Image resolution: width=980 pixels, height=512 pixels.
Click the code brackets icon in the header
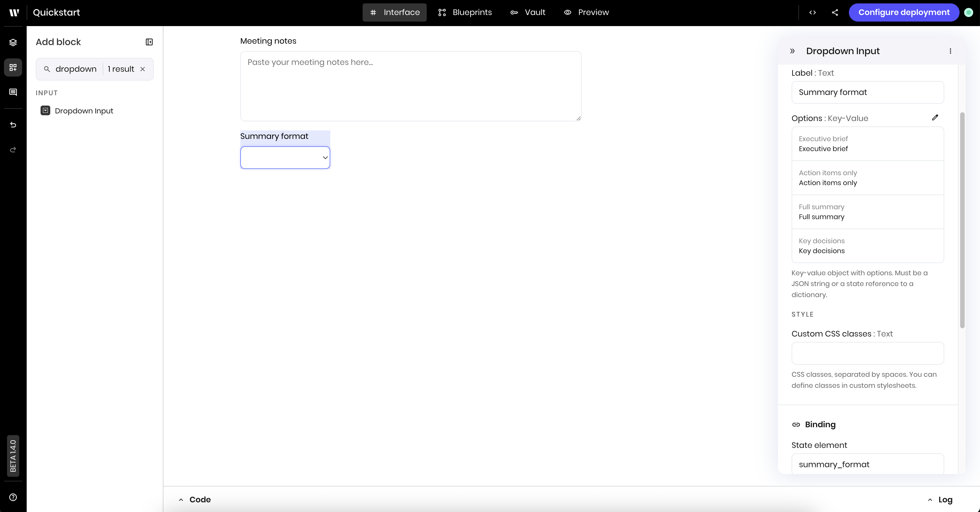click(813, 12)
